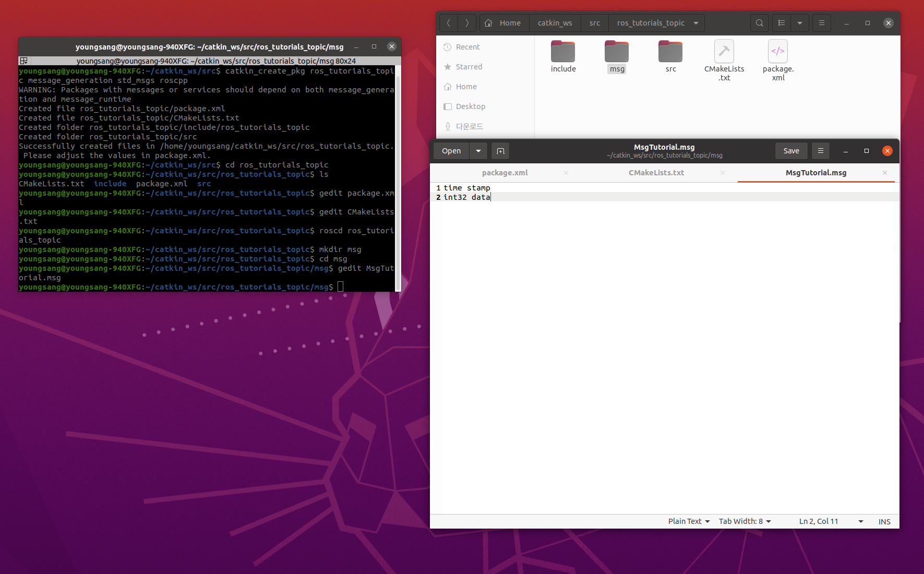Minimize the file manager window
Screen dimensions: 924x574
tap(847, 23)
